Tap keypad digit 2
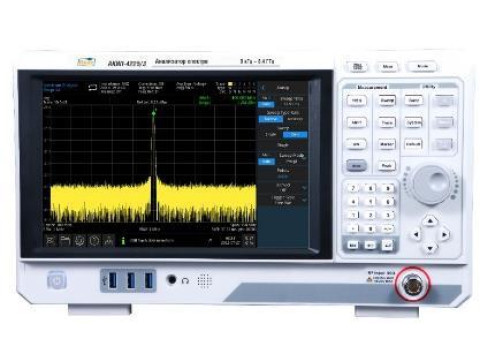480x360 pixels. click(x=370, y=215)
